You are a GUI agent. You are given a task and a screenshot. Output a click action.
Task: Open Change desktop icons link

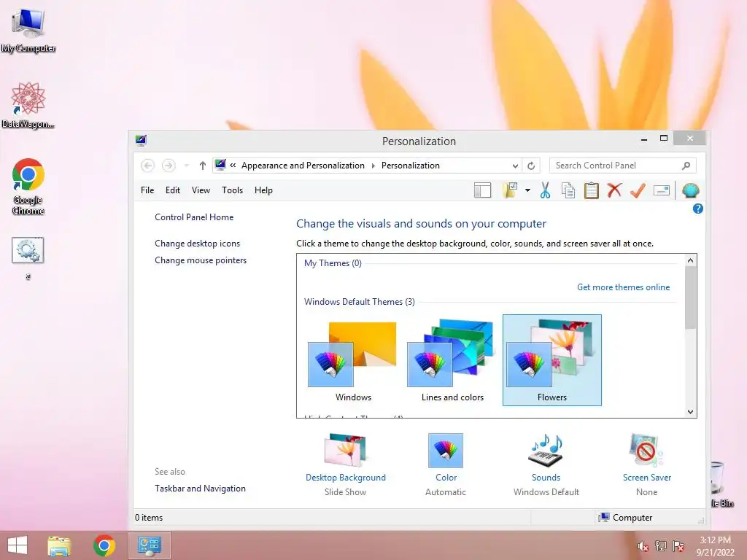pyautogui.click(x=197, y=244)
